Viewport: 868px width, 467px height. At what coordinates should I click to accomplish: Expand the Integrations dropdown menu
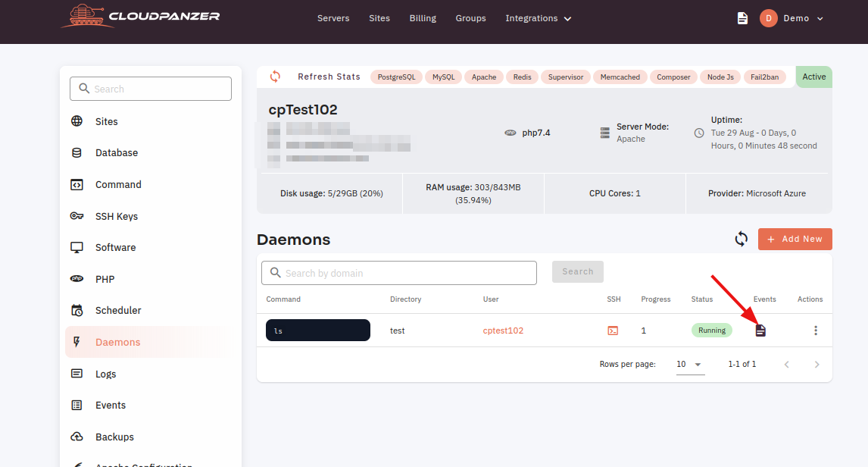[538, 18]
